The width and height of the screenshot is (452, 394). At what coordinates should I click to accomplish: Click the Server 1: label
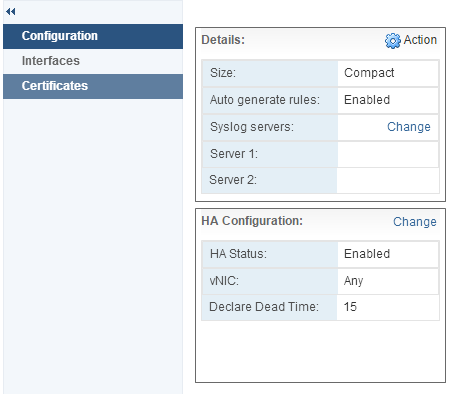click(234, 154)
